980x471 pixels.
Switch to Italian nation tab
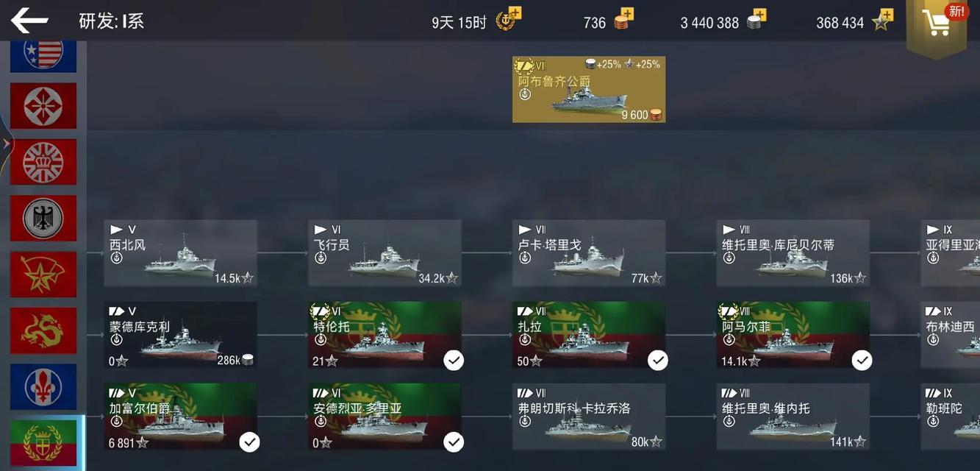coord(43,443)
